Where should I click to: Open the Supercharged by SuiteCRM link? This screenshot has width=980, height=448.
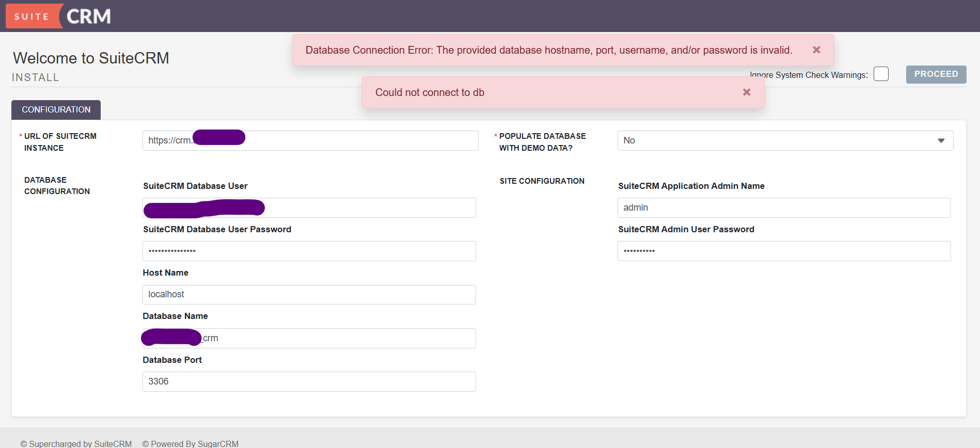click(x=76, y=443)
